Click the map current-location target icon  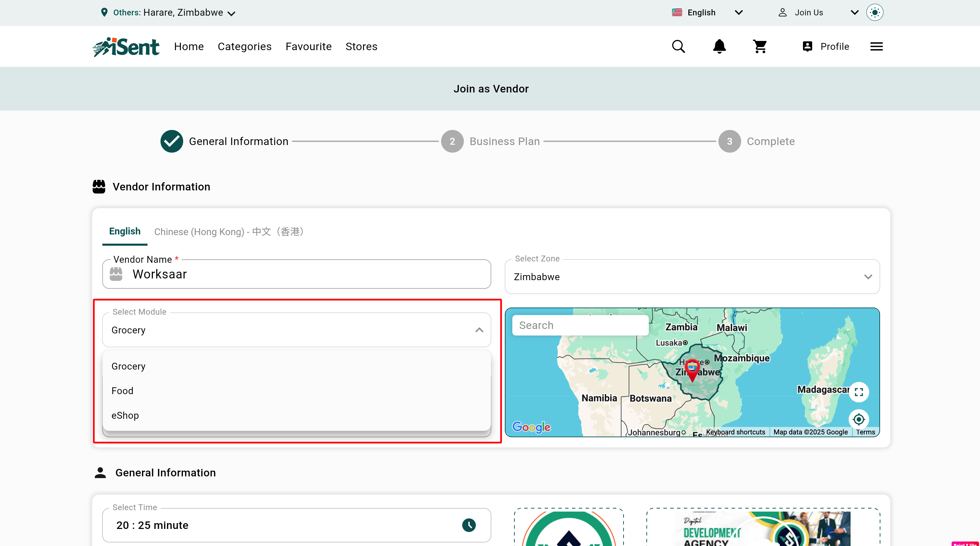tap(859, 419)
